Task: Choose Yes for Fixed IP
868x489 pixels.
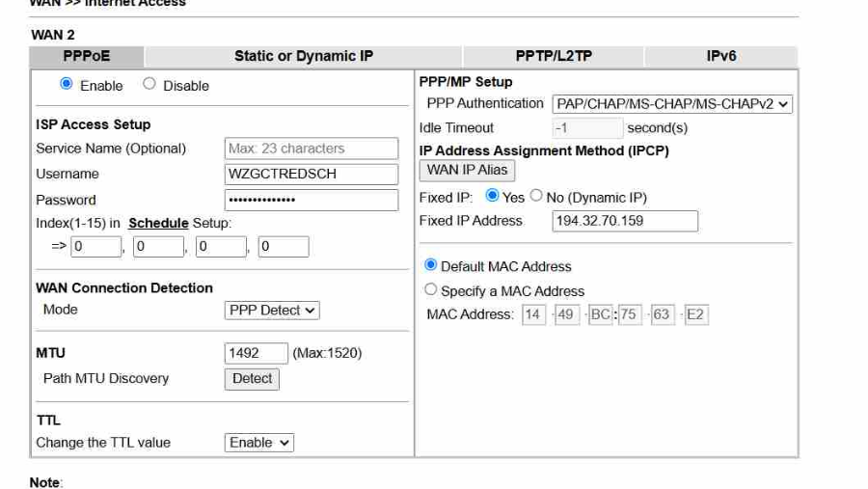Action: coord(492,196)
